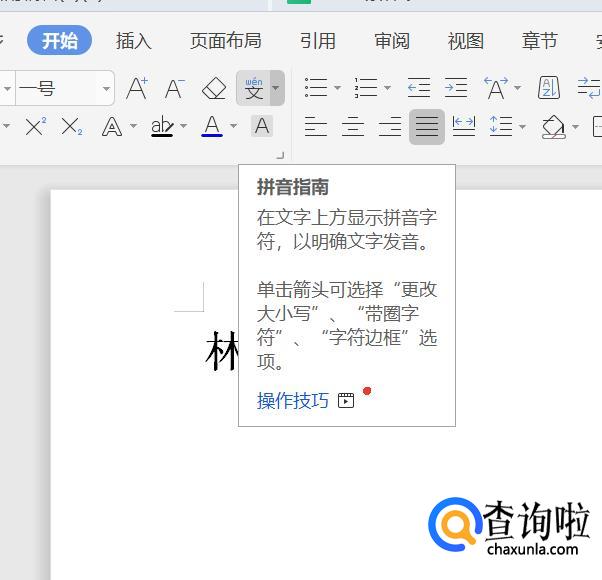Click the decrease indent icon

(419, 88)
